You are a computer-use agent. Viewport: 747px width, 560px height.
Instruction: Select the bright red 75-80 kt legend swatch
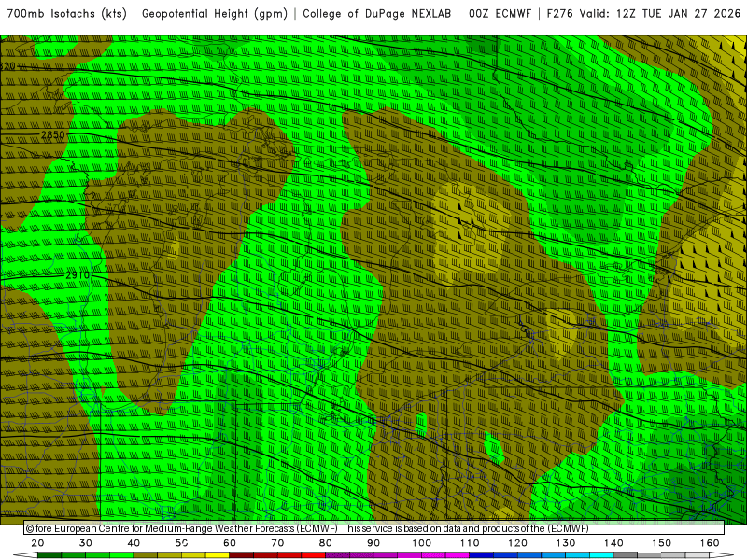click(314, 555)
